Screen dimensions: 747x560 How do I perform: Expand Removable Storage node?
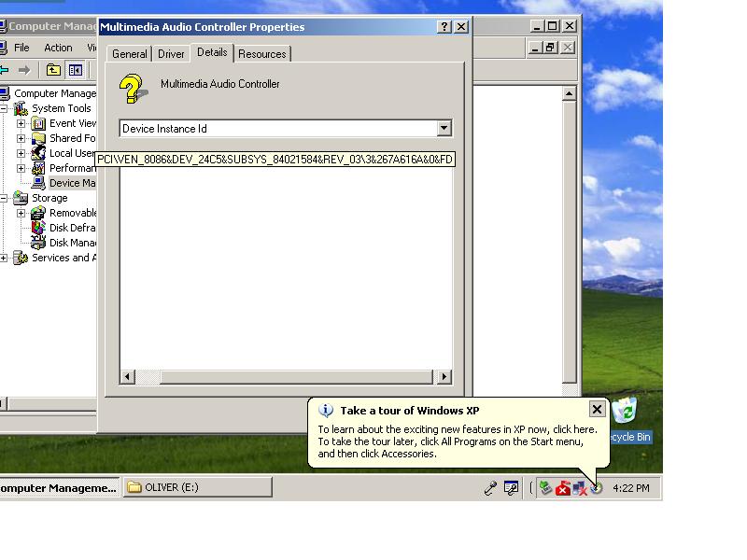[x=21, y=213]
